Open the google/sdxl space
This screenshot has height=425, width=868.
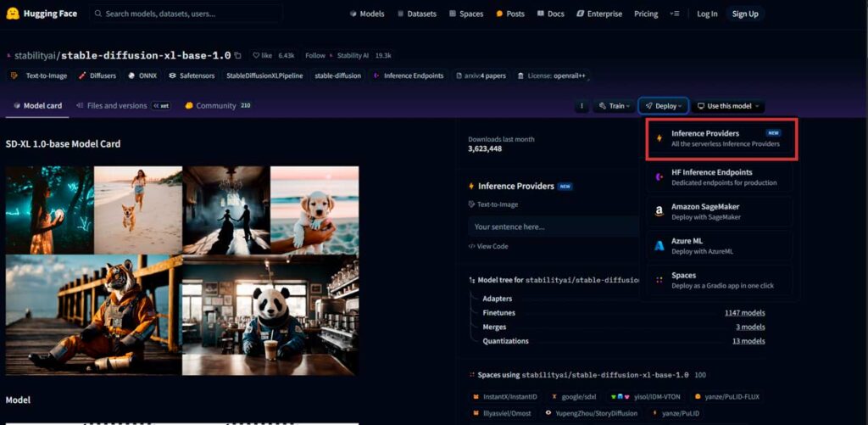click(574, 397)
